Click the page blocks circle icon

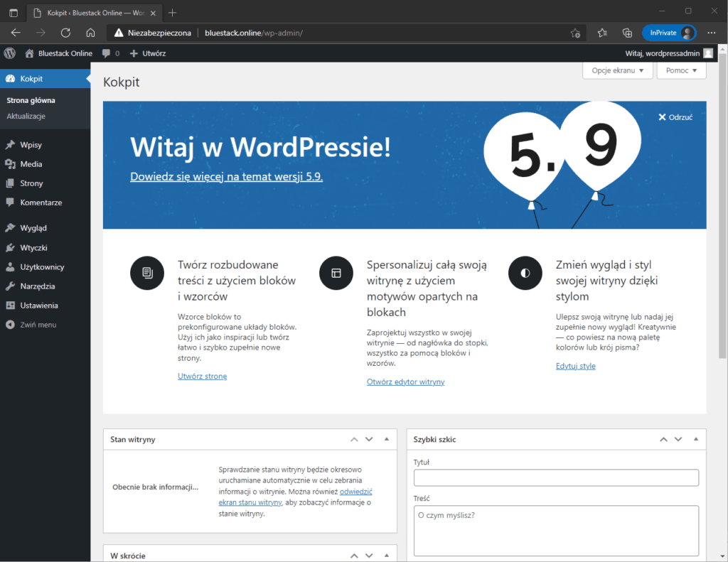coord(147,273)
